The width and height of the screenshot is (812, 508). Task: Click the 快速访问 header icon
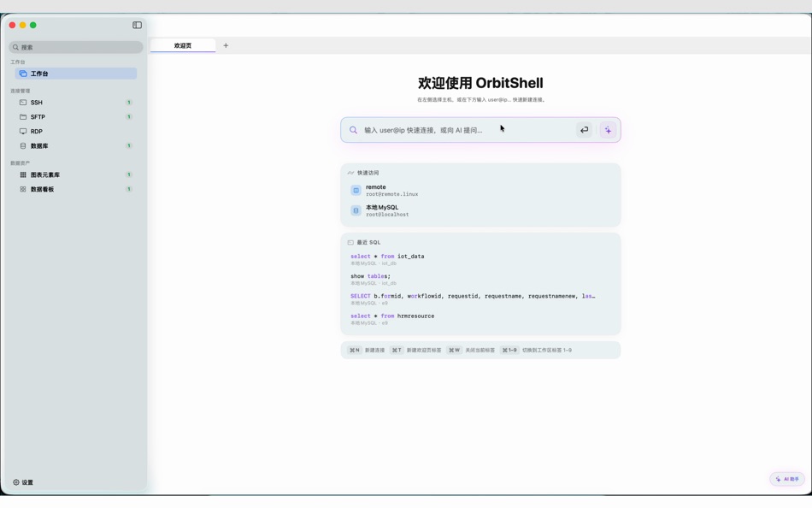point(350,173)
